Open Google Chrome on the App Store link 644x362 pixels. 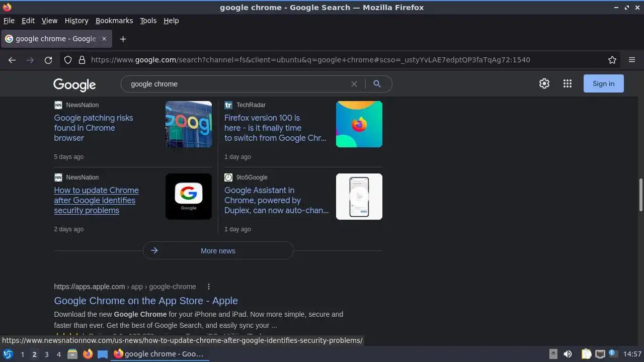tap(146, 301)
